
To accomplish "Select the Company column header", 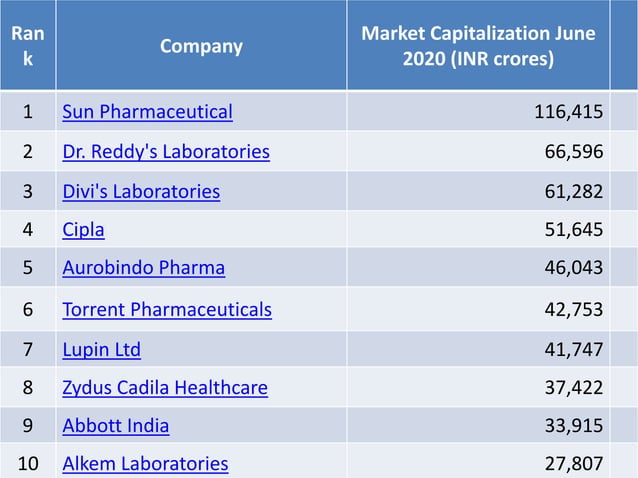I will 201,46.
